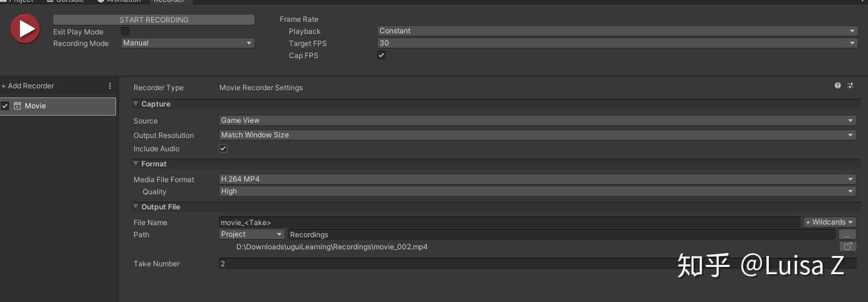This screenshot has width=868, height=302.
Task: Collapse the Output File section
Action: 136,207
